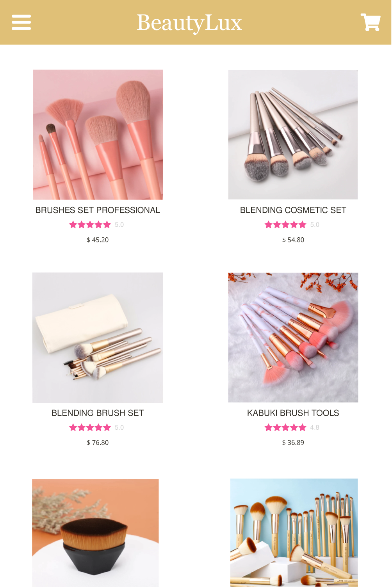Click the KABUKI BRUSH TOOLS title
This screenshot has height=587, width=392.
coord(293,413)
